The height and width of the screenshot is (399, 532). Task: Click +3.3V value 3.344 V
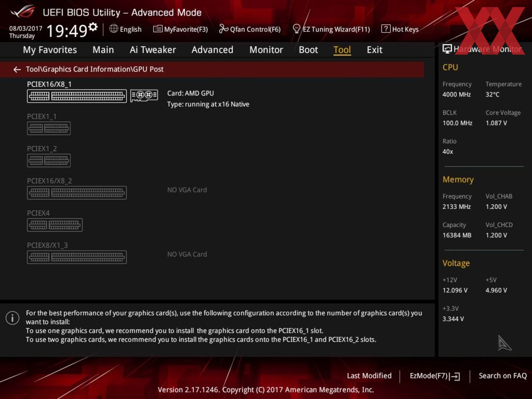(453, 319)
